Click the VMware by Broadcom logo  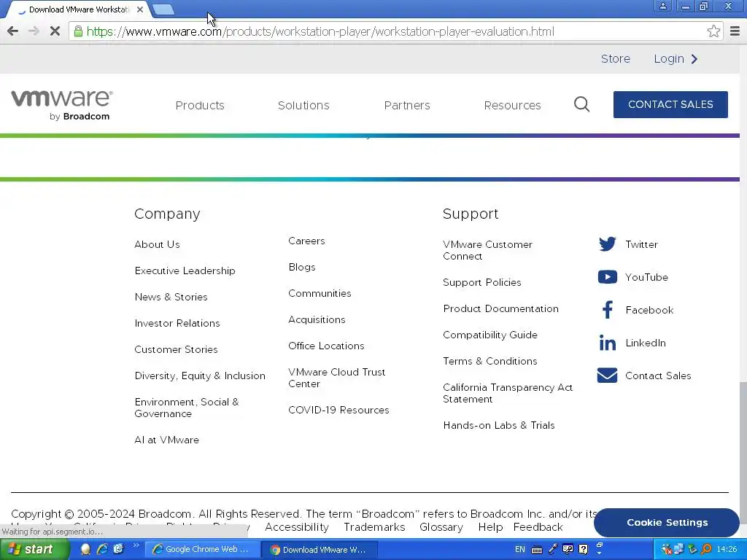pyautogui.click(x=62, y=105)
